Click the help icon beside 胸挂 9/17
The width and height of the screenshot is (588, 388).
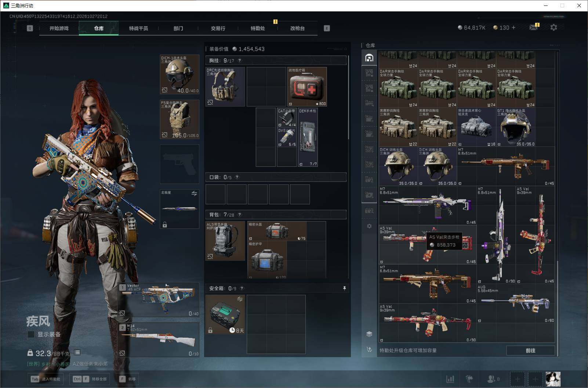(x=240, y=61)
